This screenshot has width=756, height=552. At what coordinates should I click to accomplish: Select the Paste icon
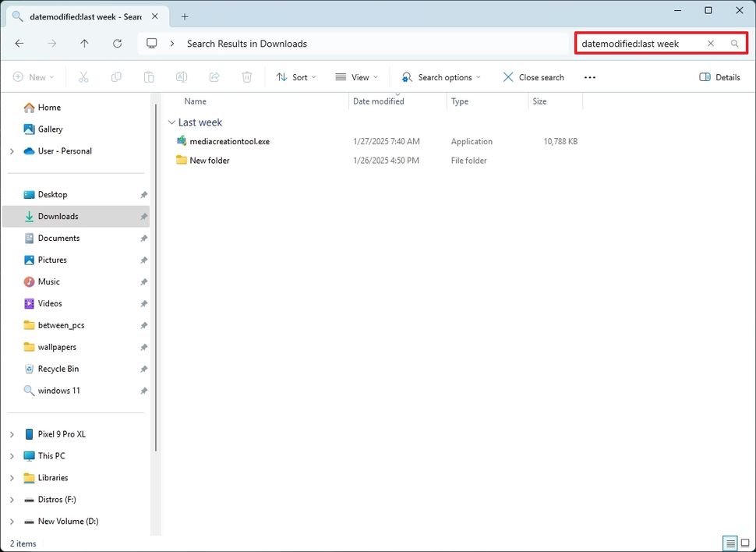pos(148,76)
